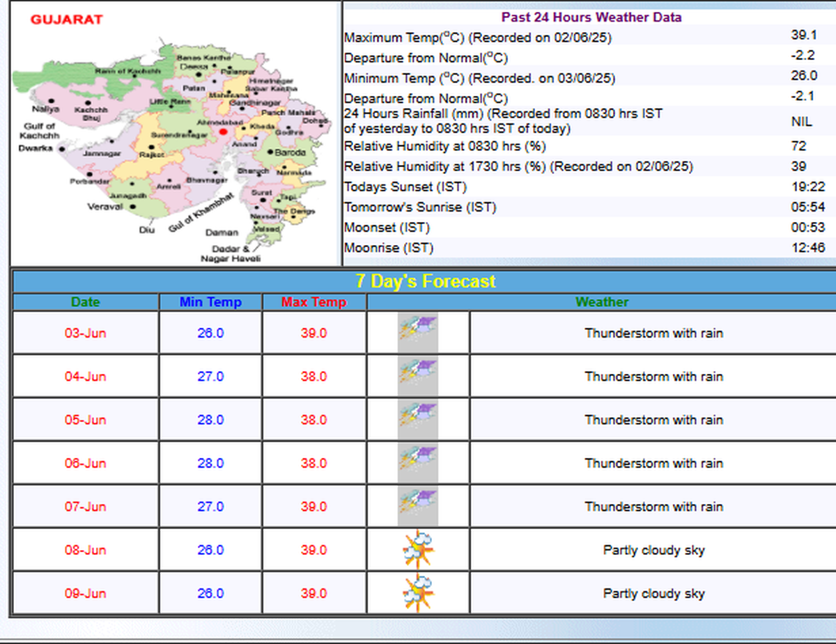The image size is (836, 644).
Task: Click the thunderstorm icon for 04-Jun
Action: (x=418, y=377)
